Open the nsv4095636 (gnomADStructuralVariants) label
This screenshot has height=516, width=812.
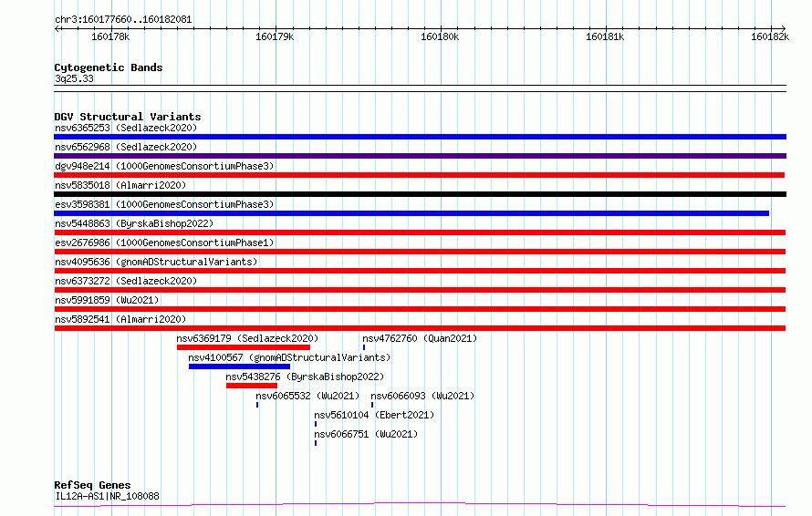(156, 262)
